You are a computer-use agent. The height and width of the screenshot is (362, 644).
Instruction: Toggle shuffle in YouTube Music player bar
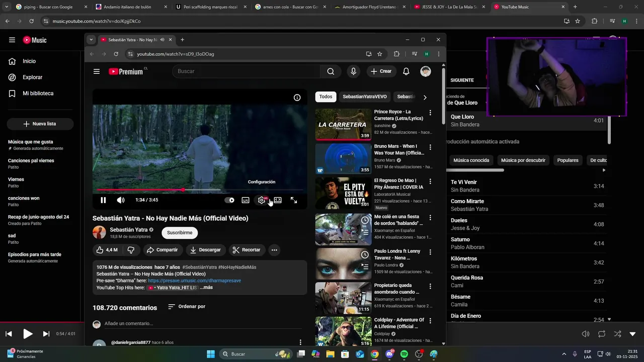click(x=617, y=334)
